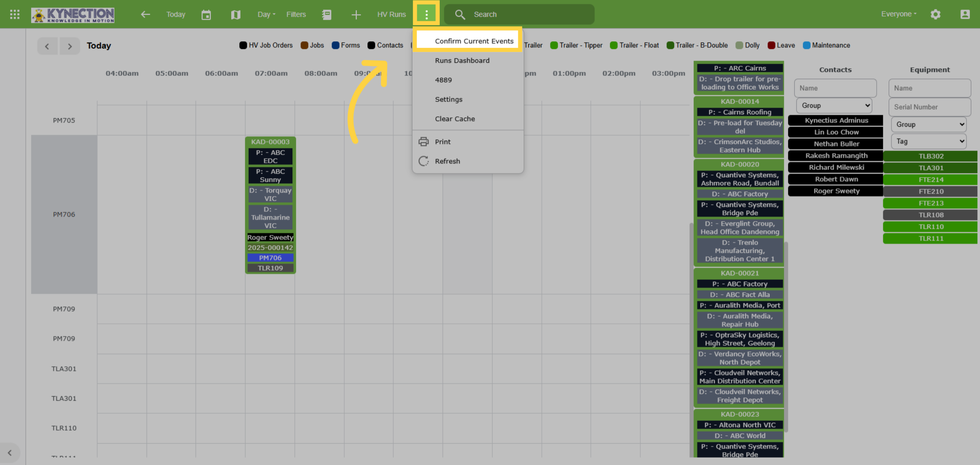
Task: Click the Print printer icon
Action: coord(423,142)
